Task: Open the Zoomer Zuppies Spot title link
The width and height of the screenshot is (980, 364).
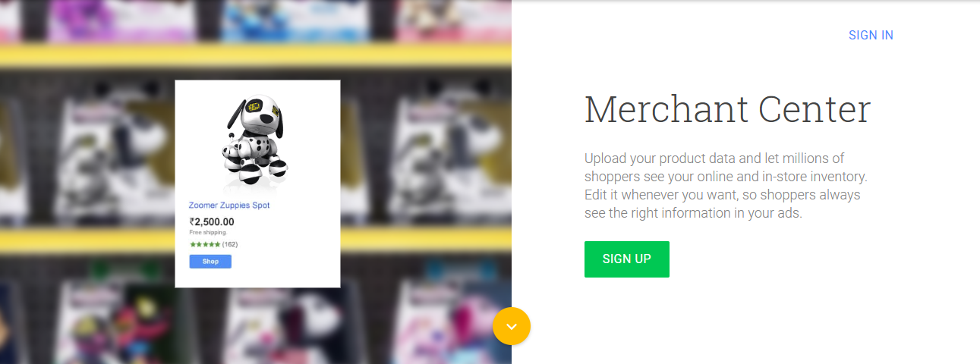Action: [229, 206]
